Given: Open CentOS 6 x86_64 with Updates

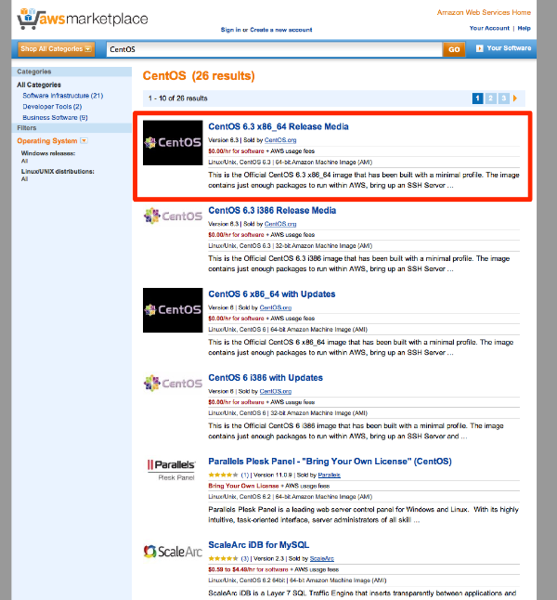Looking at the screenshot, I should 272,294.
